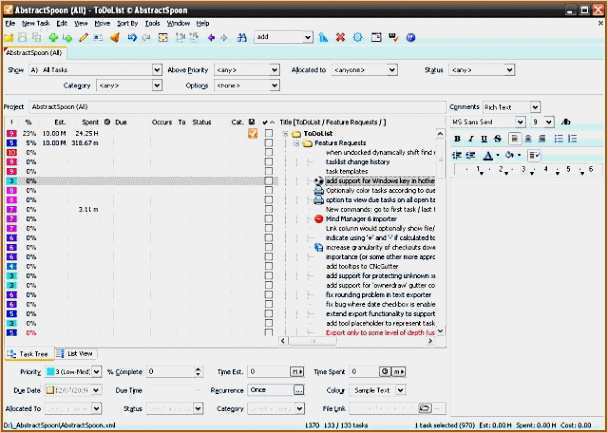Open the Options filter dropdown
608x433 pixels.
click(275, 86)
